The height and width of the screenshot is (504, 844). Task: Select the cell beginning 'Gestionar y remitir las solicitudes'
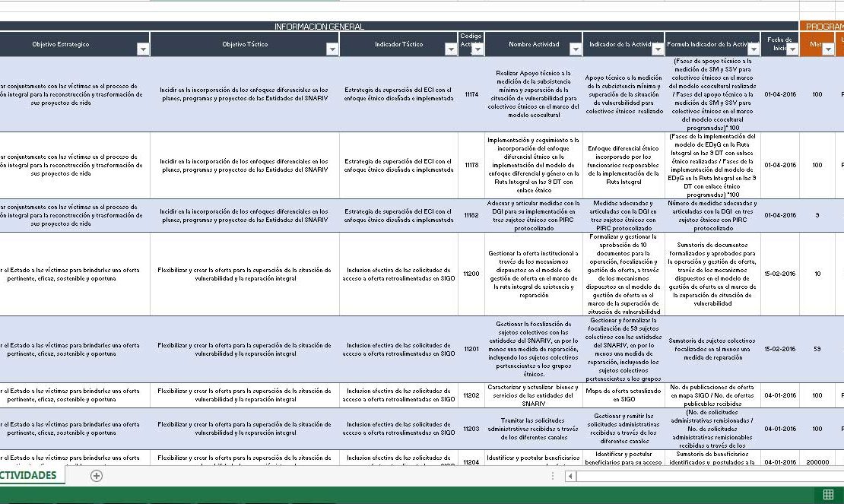pos(623,429)
